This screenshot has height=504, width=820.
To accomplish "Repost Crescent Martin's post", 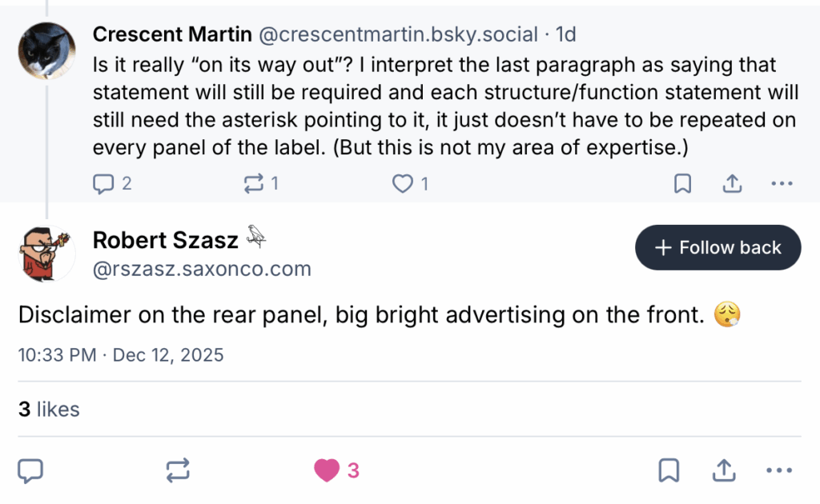I will pyautogui.click(x=253, y=183).
